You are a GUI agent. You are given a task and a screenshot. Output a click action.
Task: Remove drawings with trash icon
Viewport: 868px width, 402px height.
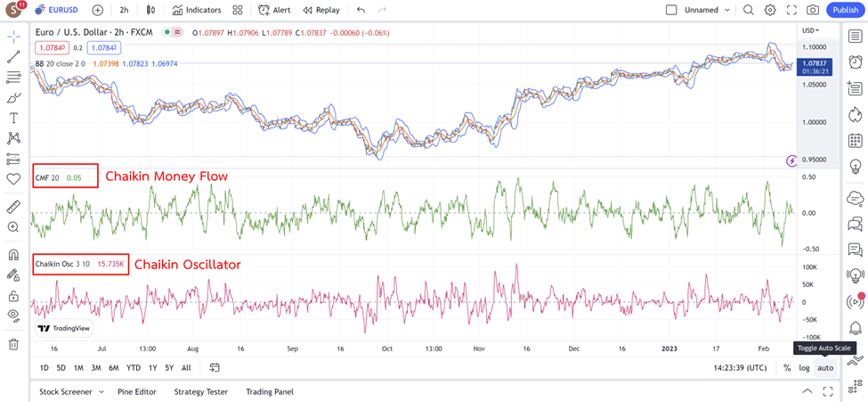click(13, 344)
